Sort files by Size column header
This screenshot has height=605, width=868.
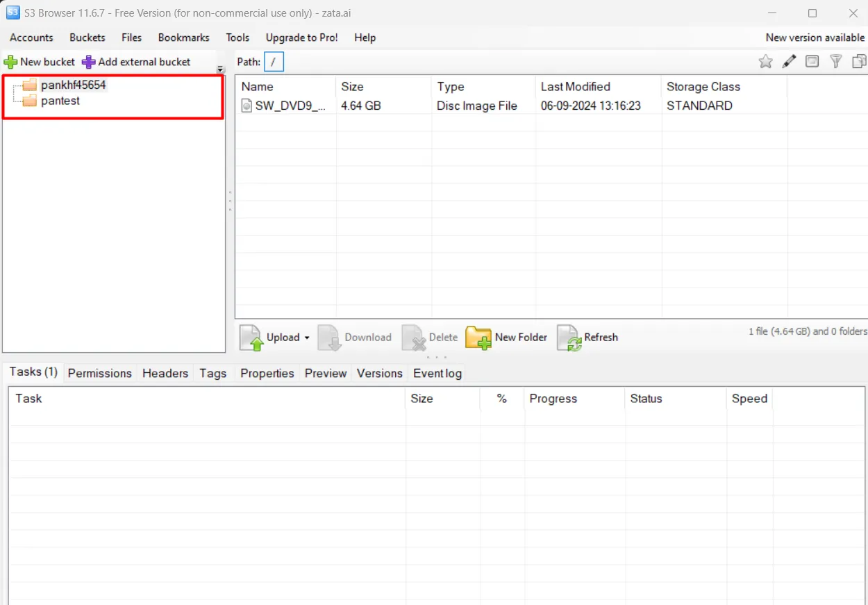click(x=383, y=87)
